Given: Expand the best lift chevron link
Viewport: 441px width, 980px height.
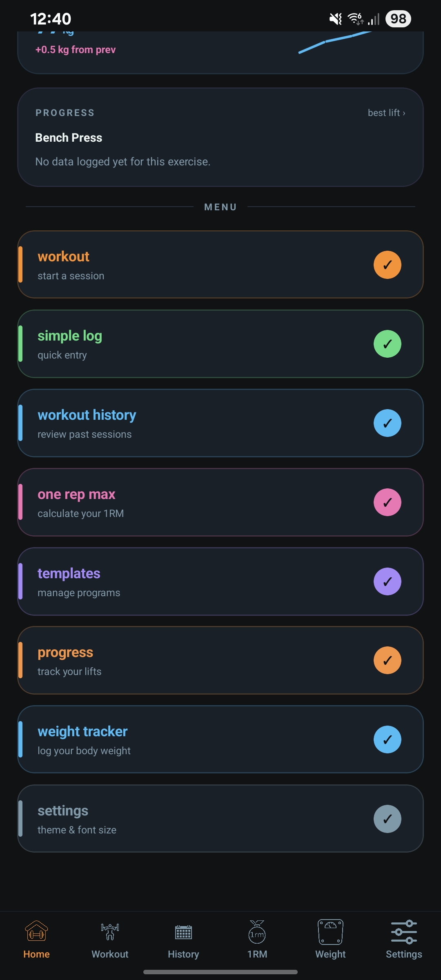Looking at the screenshot, I should pos(386,113).
